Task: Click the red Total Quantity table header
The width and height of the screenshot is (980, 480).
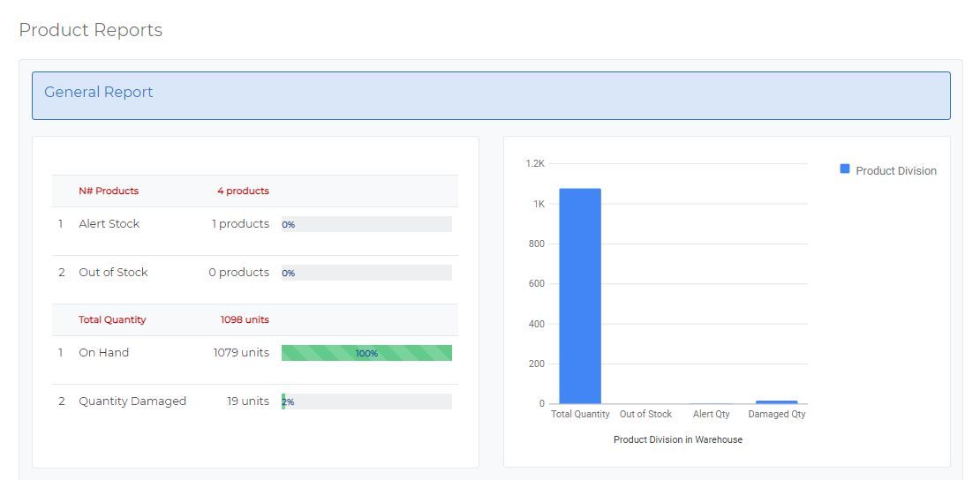Action: coord(112,320)
